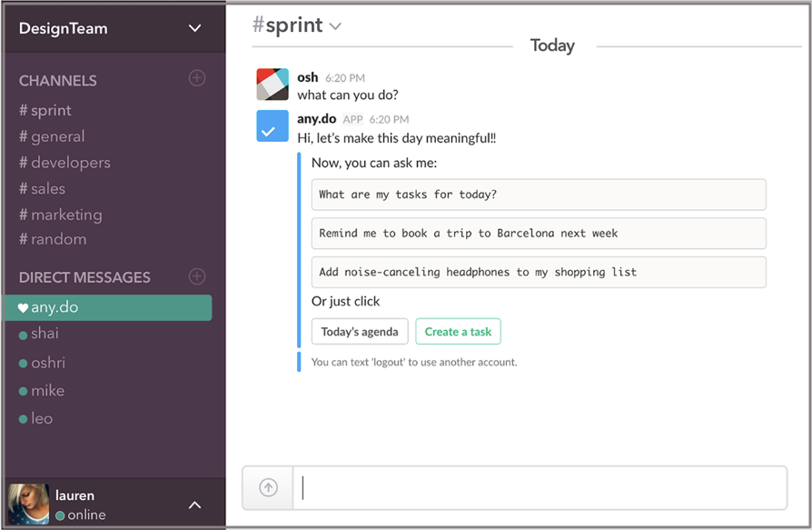Expand the DesignTeam workspace menu
812x530 pixels.
[x=194, y=28]
